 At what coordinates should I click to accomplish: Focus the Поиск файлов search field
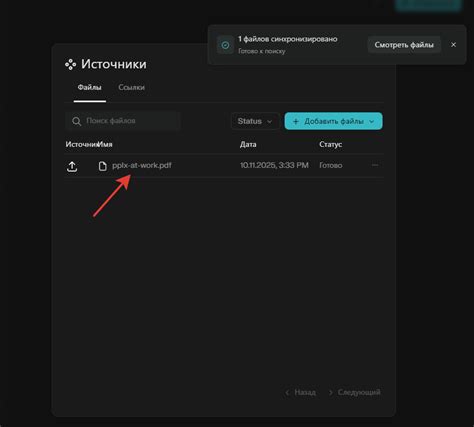[x=123, y=121]
